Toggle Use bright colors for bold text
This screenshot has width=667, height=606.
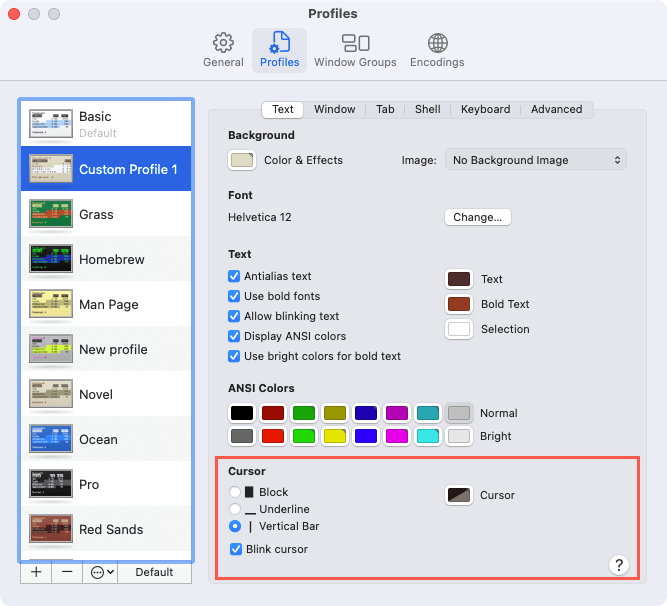point(234,356)
